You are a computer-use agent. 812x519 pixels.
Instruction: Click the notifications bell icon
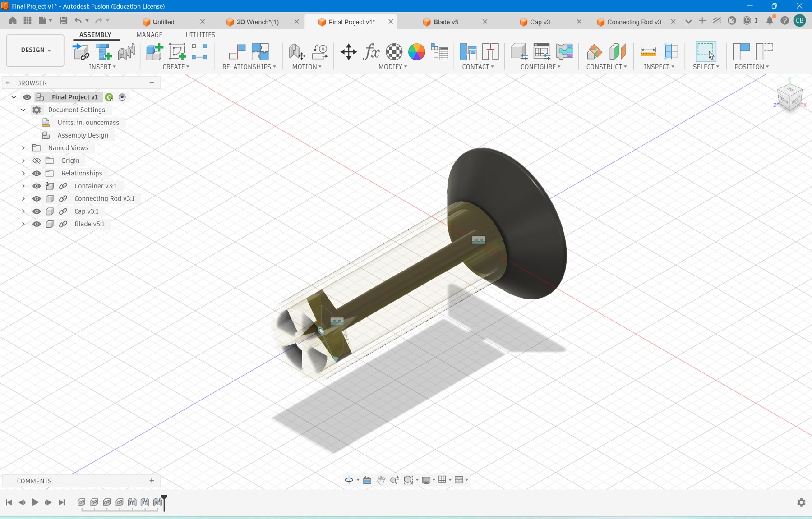click(770, 20)
